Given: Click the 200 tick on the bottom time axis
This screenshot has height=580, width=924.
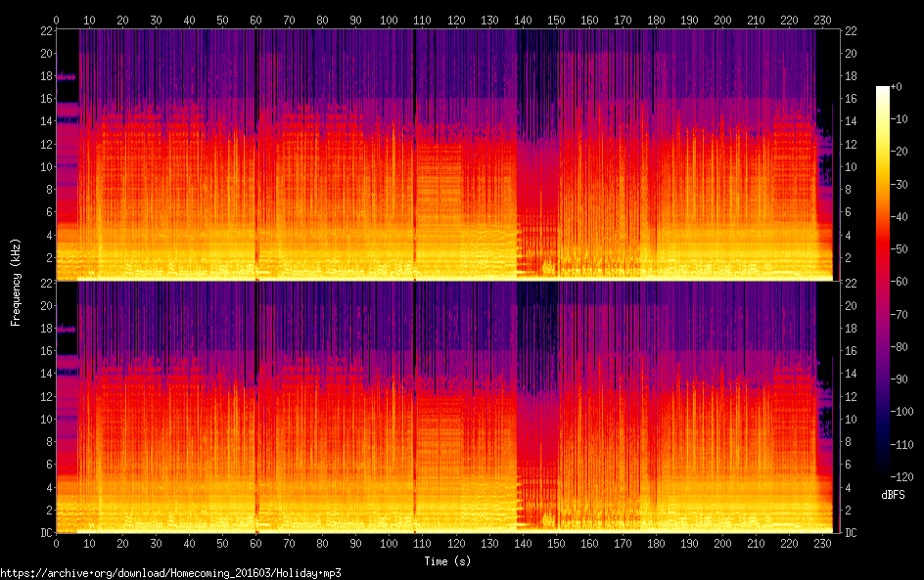Looking at the screenshot, I should click(x=721, y=544).
